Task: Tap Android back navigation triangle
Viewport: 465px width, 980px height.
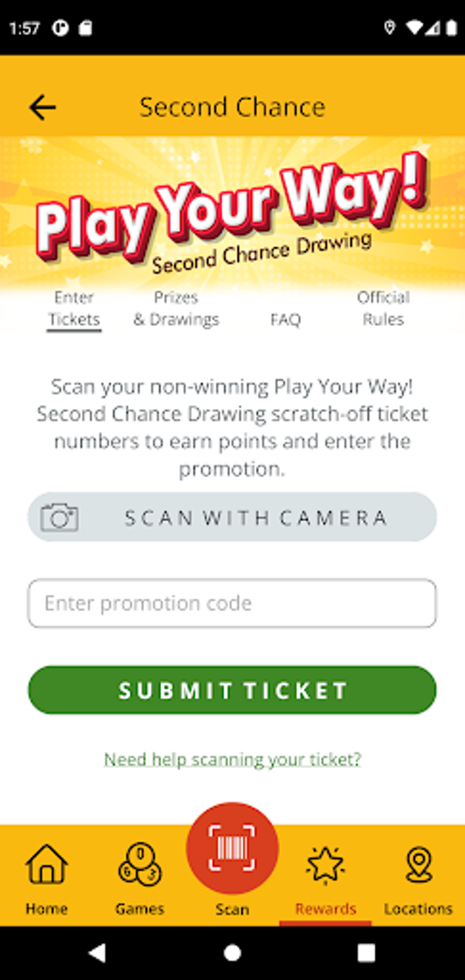Action: point(97,953)
